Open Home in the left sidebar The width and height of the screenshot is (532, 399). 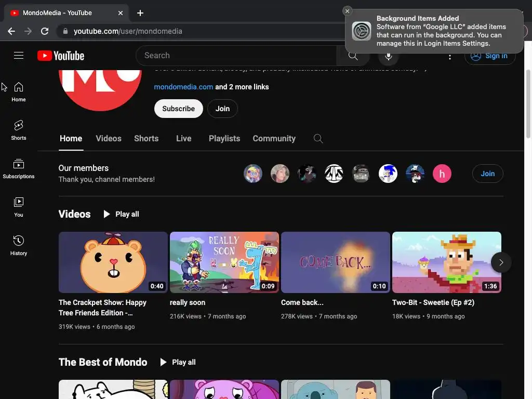(19, 92)
